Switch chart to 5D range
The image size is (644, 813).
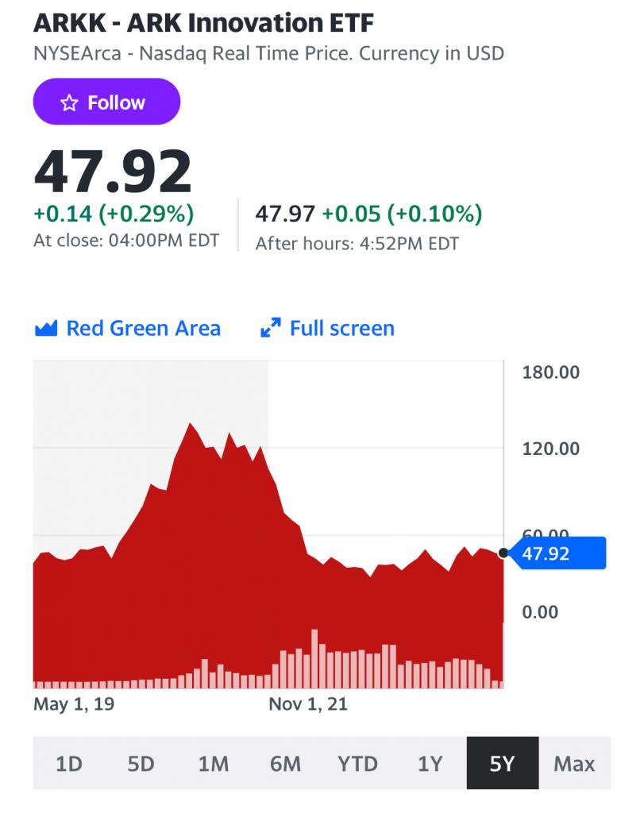click(x=141, y=764)
